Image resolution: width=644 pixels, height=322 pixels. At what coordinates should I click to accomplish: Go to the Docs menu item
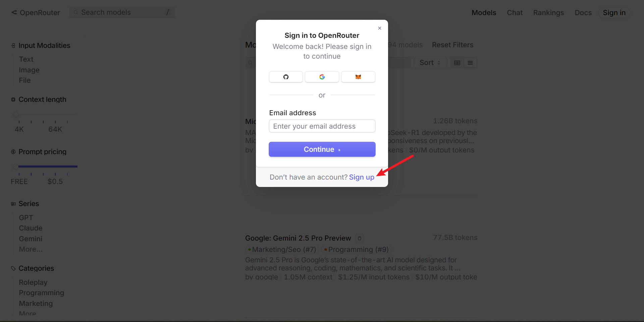(583, 13)
